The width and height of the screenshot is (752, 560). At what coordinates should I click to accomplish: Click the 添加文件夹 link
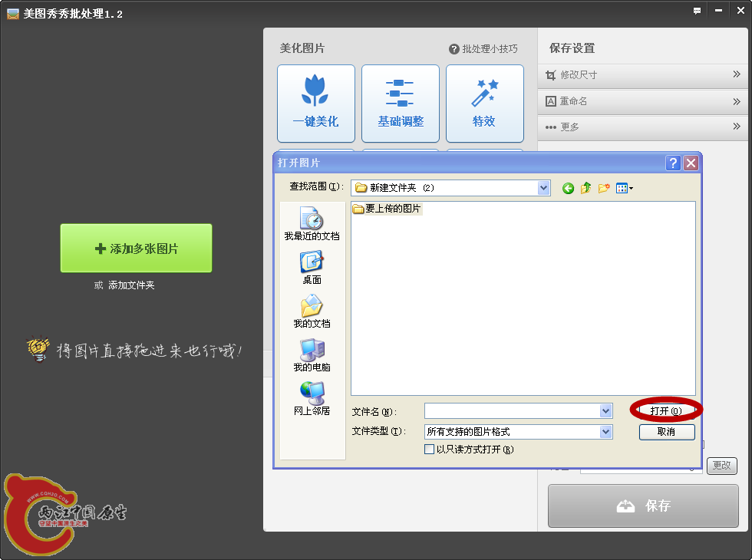click(131, 285)
